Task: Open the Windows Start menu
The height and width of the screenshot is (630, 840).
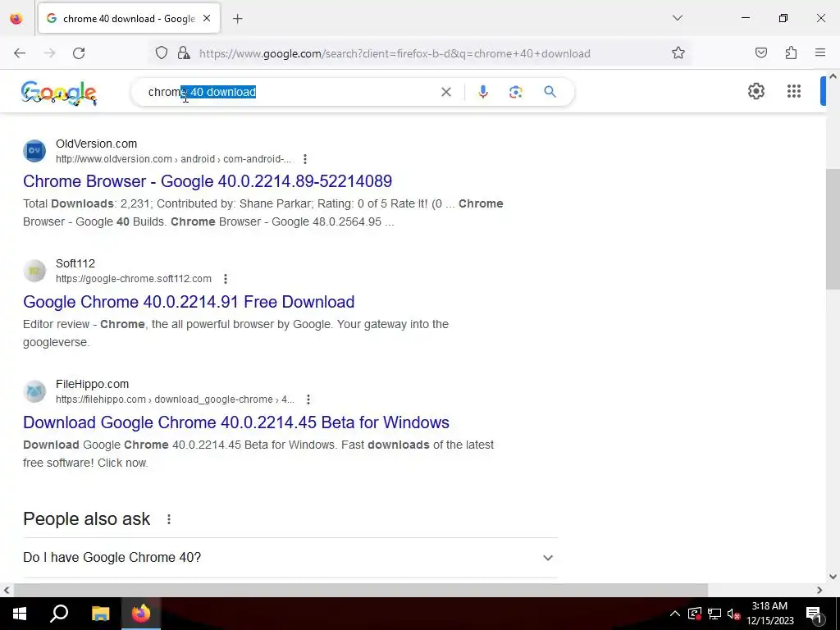Action: point(20,614)
